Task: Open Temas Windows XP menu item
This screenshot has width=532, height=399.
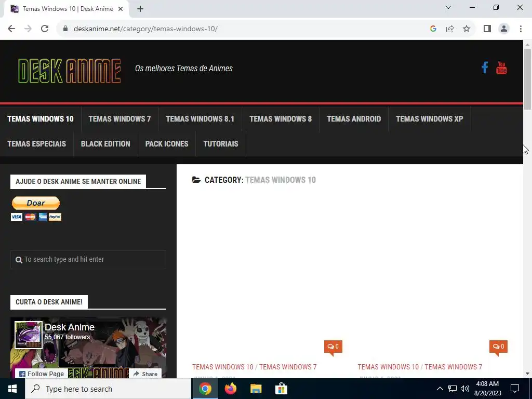Action: coord(430,119)
